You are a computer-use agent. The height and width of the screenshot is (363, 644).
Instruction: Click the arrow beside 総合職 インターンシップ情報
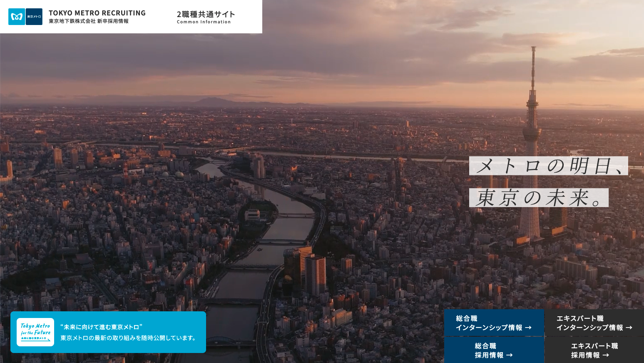(x=528, y=328)
